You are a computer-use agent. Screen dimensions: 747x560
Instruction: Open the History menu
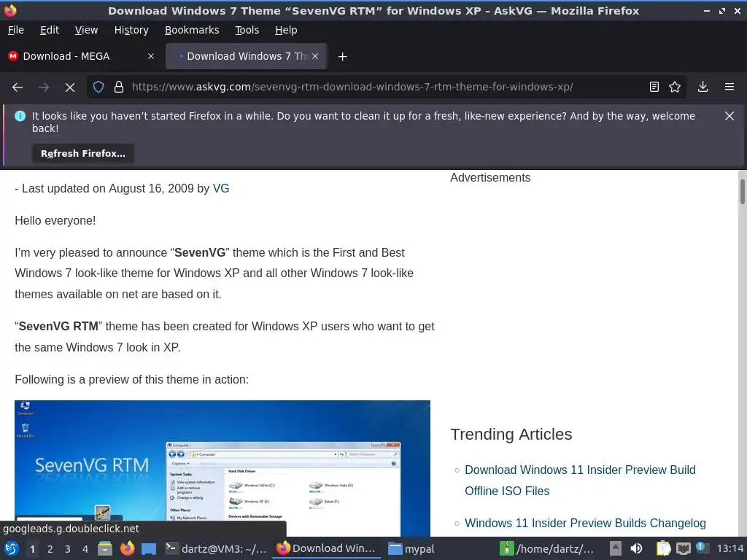131,30
